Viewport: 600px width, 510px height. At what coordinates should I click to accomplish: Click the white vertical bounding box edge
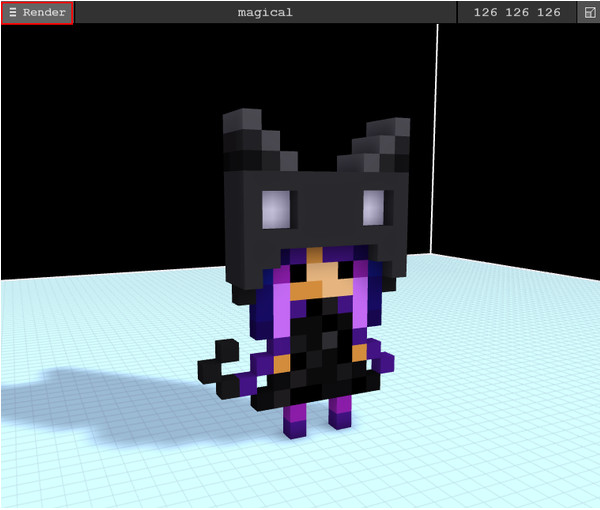point(437,140)
